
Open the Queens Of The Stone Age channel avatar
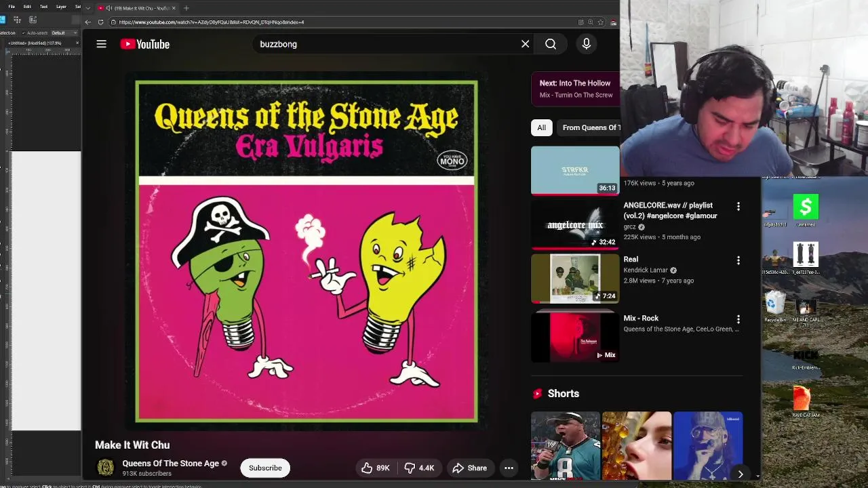(106, 468)
